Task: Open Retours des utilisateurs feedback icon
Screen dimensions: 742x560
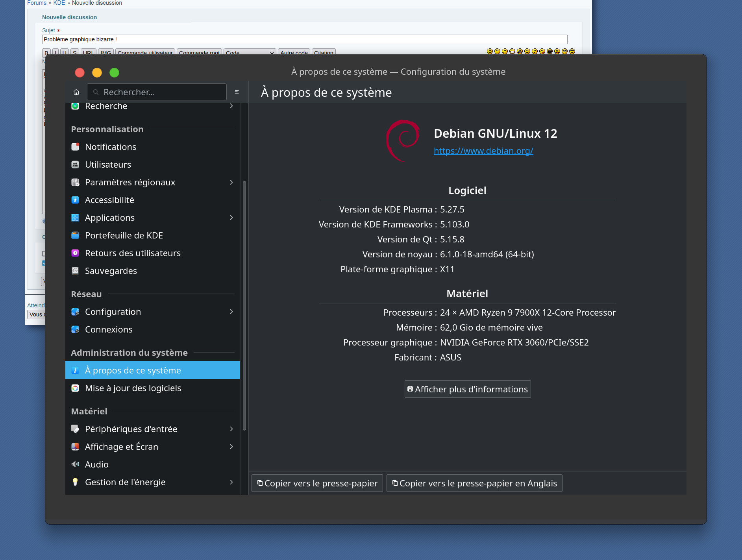Action: click(x=75, y=253)
